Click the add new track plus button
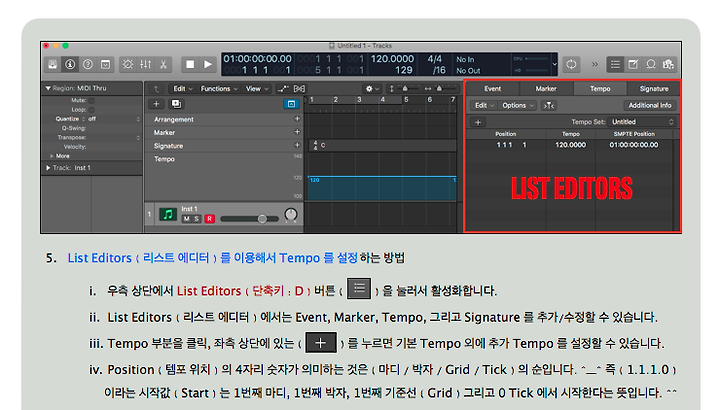The width and height of the screenshot is (720, 410). point(156,104)
